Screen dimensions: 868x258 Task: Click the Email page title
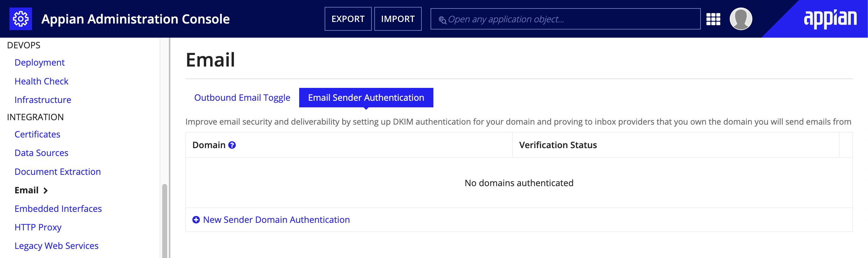210,60
